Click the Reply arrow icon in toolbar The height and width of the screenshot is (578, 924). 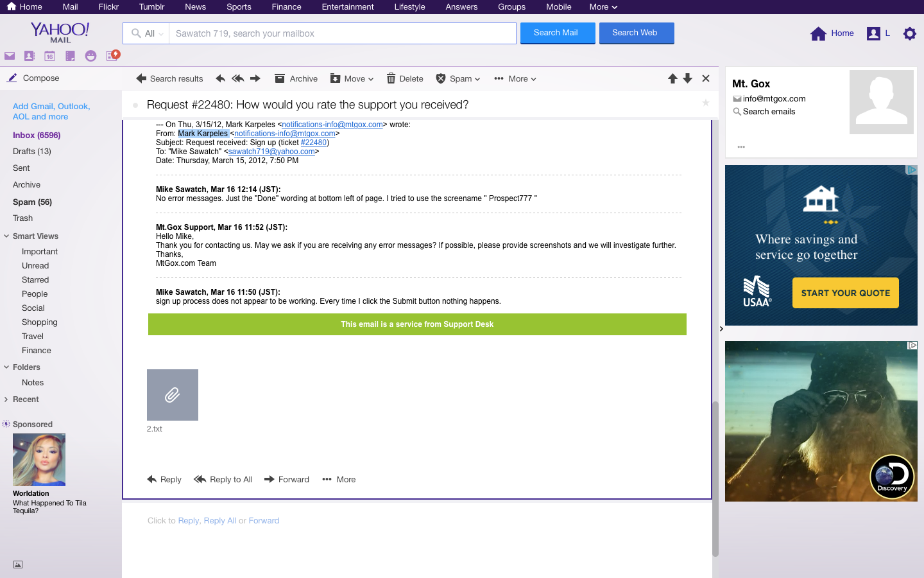(220, 78)
